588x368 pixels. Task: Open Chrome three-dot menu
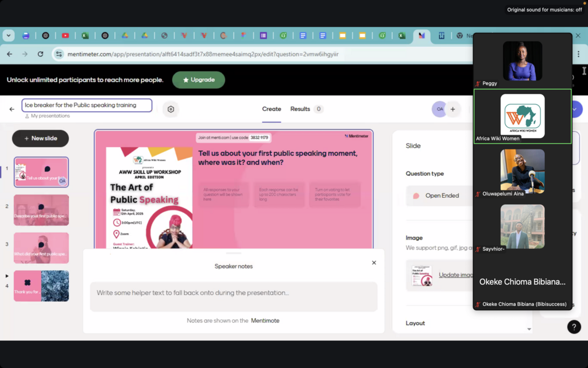(579, 54)
